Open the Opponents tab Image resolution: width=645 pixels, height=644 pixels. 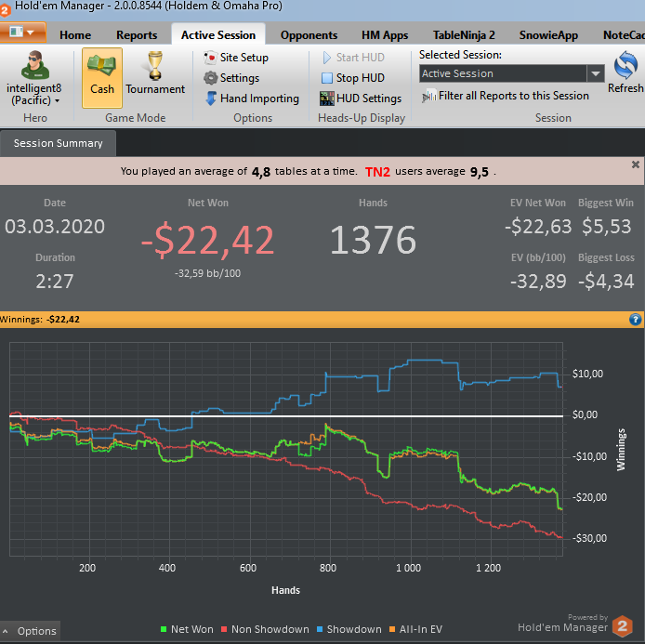[x=309, y=35]
